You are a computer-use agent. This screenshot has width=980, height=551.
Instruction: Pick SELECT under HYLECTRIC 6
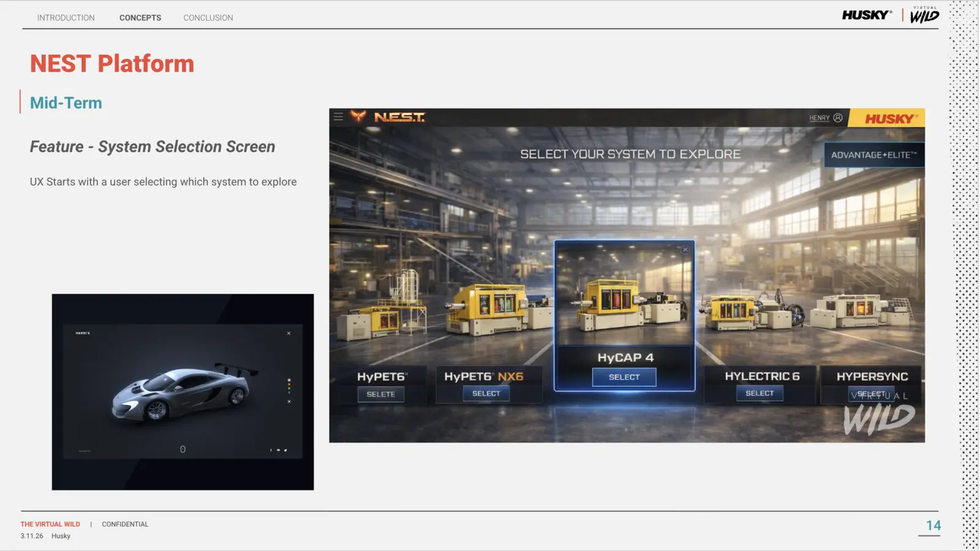click(759, 393)
